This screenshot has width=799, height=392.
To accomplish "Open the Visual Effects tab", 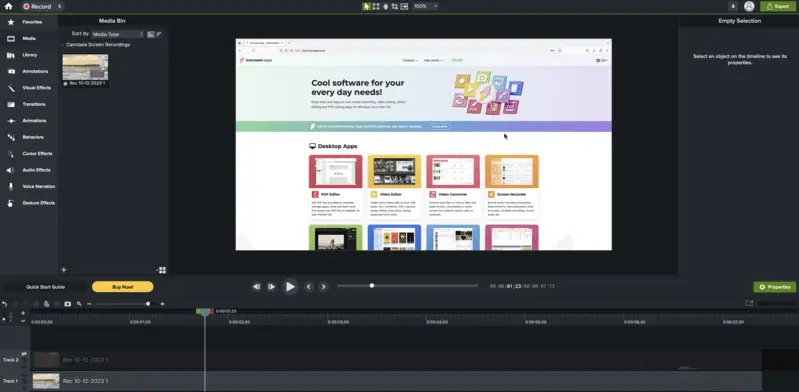I will pyautogui.click(x=29, y=88).
